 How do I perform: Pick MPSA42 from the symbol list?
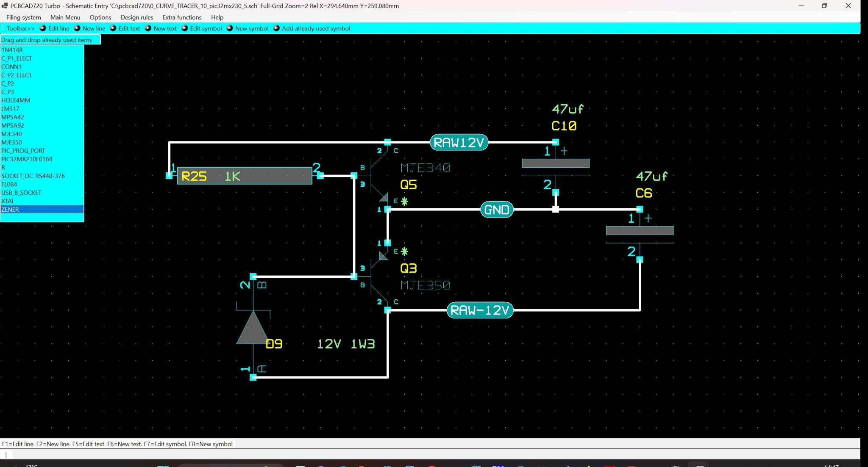(42, 117)
